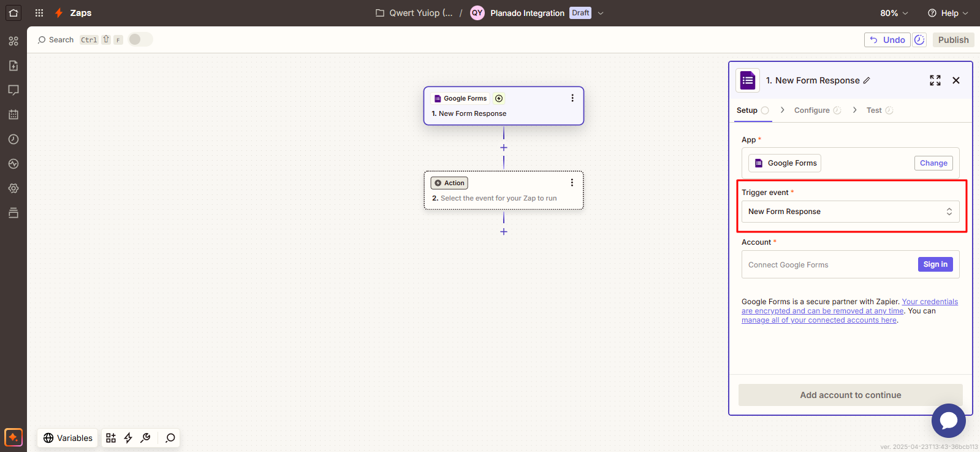Switch to the Configure tab
The image size is (980, 452).
pyautogui.click(x=818, y=110)
